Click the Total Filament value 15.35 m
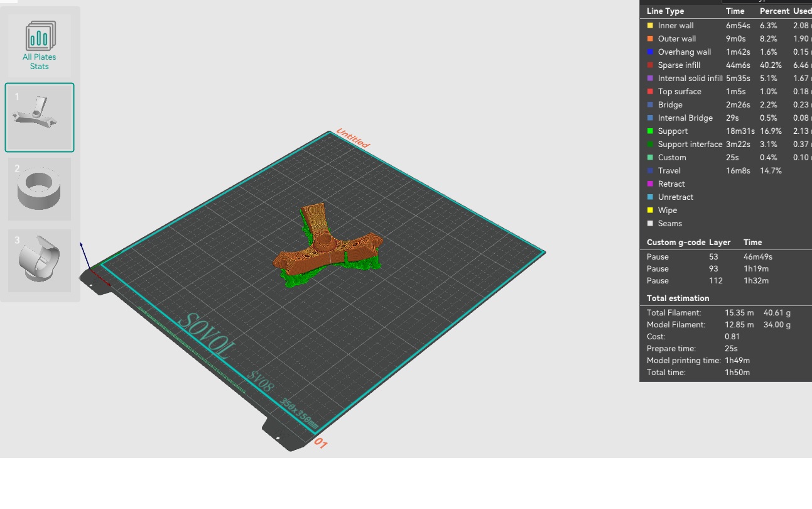 (738, 313)
